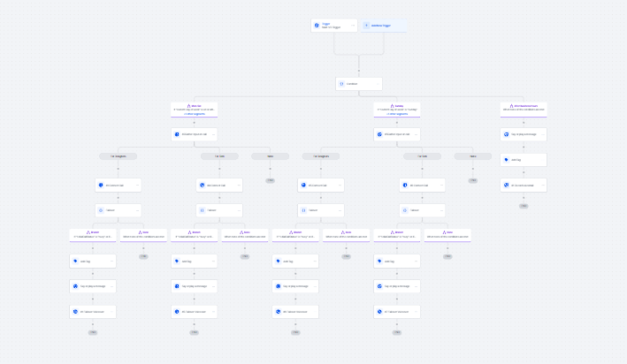Click Failover Voicemail icon in Mon-Sat For Enquiries
The width and height of the screenshot is (627, 364).
(75, 312)
